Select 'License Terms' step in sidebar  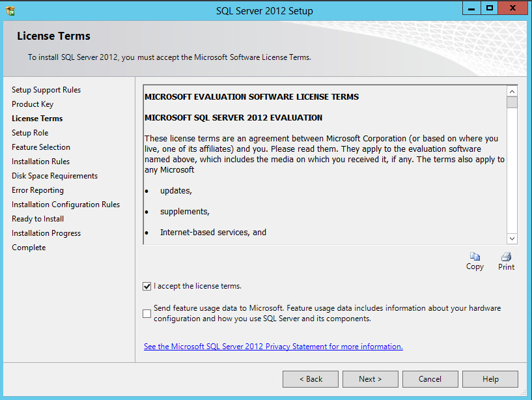tap(37, 119)
